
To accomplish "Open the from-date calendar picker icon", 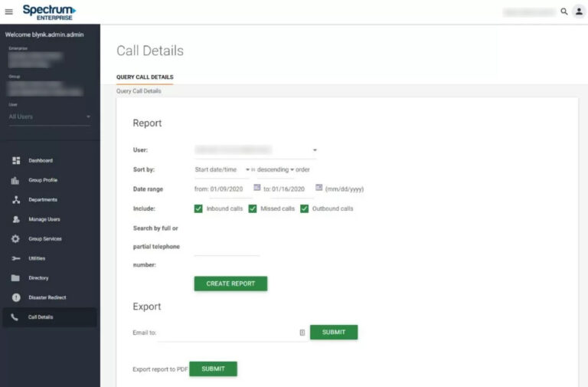I will (257, 187).
